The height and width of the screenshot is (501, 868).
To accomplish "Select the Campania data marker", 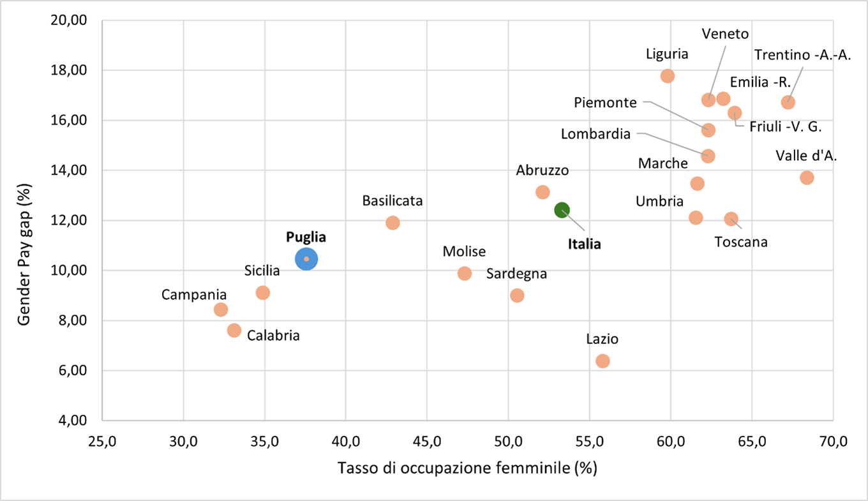I will (x=221, y=310).
